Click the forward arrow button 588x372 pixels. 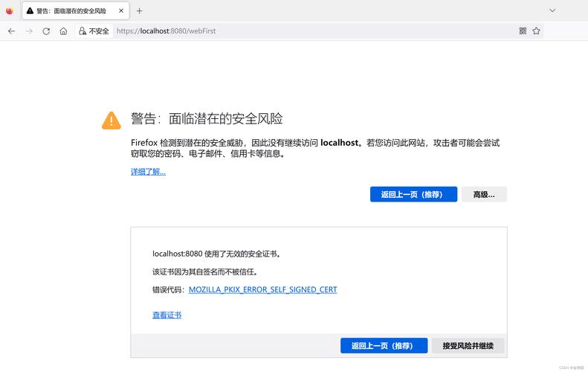[x=29, y=31]
